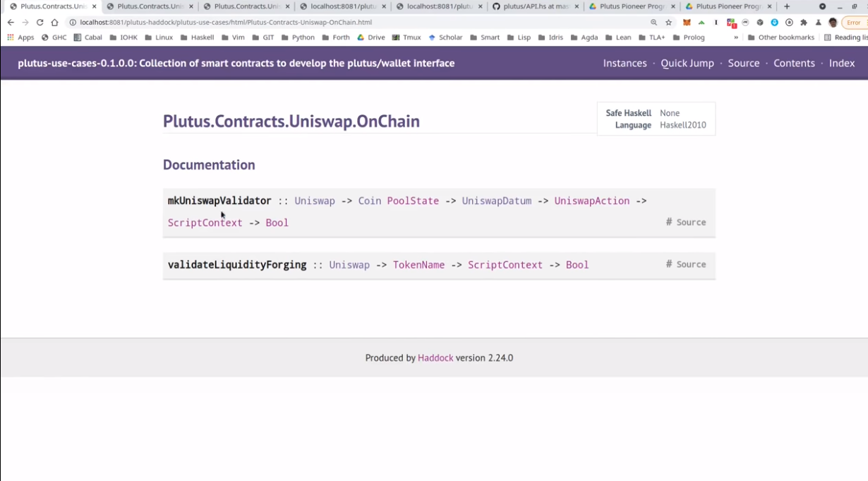Follow the UniswapDatum type link
Image resolution: width=868 pixels, height=481 pixels.
tap(496, 201)
